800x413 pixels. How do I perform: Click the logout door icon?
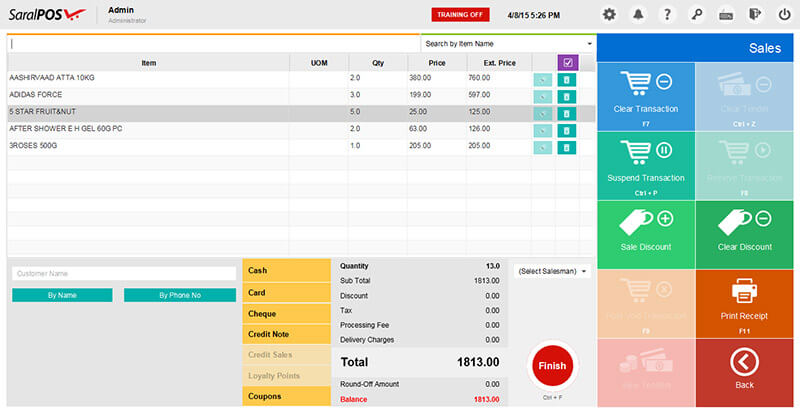(x=754, y=14)
